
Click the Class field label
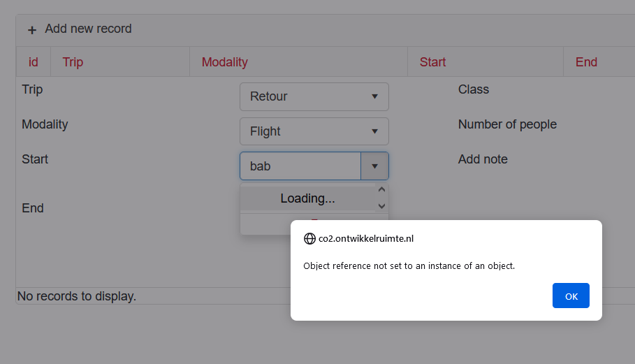(x=474, y=89)
